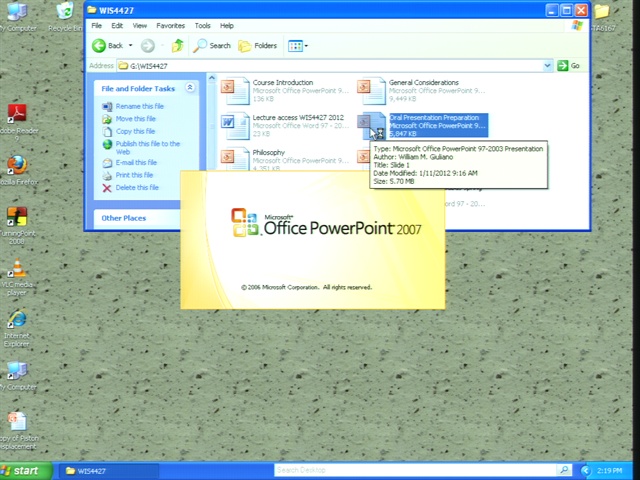The height and width of the screenshot is (480, 640).
Task: Minimize the WIS4427 window
Action: (x=552, y=11)
